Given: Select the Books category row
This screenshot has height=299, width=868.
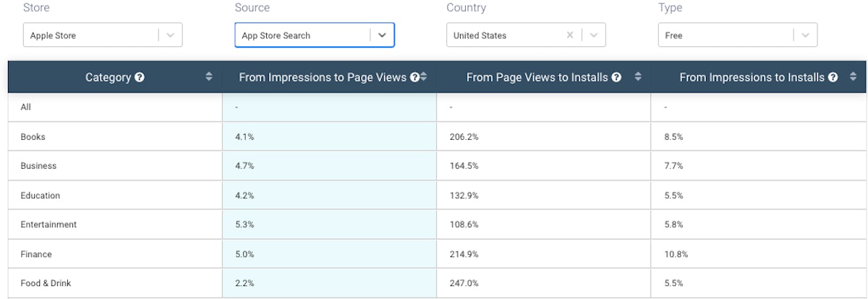Looking at the screenshot, I should (33, 136).
